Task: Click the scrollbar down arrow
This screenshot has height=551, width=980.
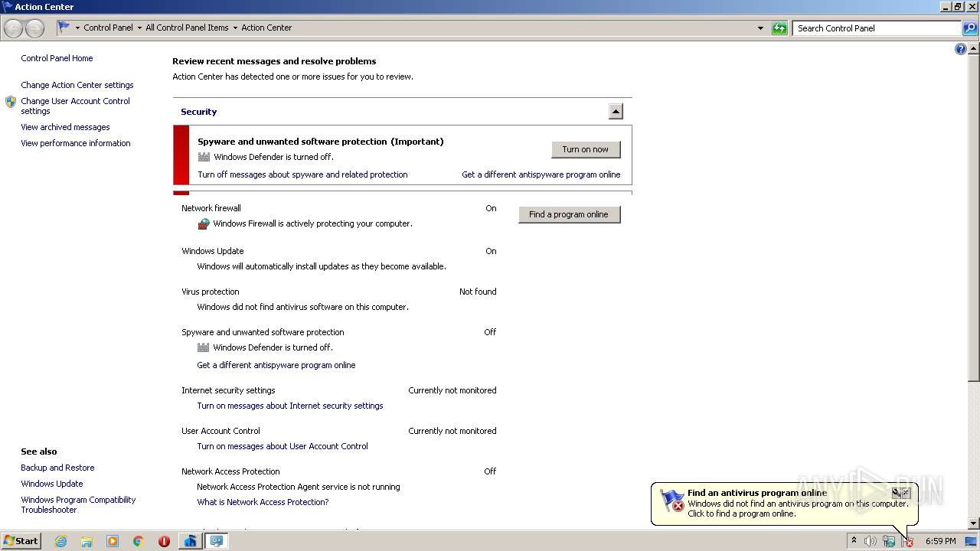Action: tap(974, 523)
